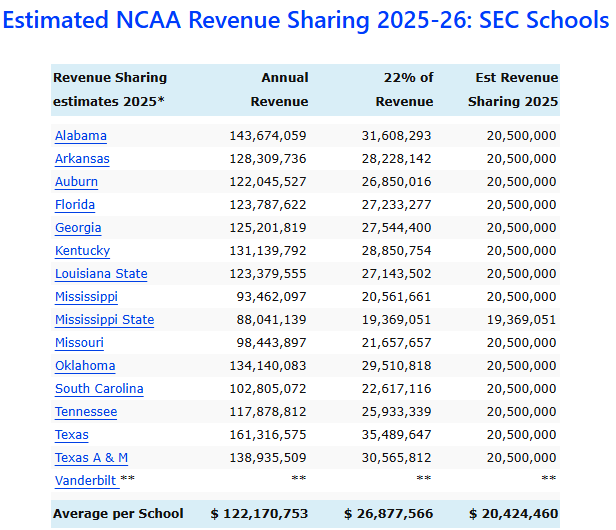Click Louisiana State revenue 123,379,555
The width and height of the screenshot is (616, 530).
[x=268, y=274]
